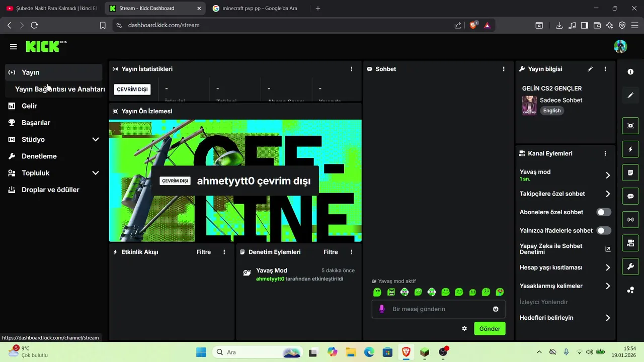Screen dimensions: 644x362
Task: Edit stream info with pencil icon in Yayın bilgisi
Action: tap(590, 69)
